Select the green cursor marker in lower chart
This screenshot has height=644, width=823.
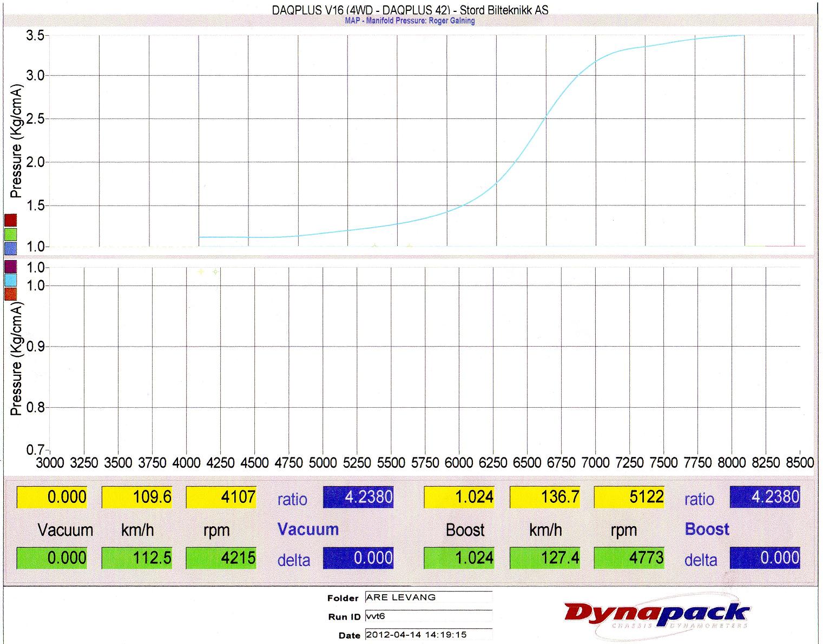(215, 271)
